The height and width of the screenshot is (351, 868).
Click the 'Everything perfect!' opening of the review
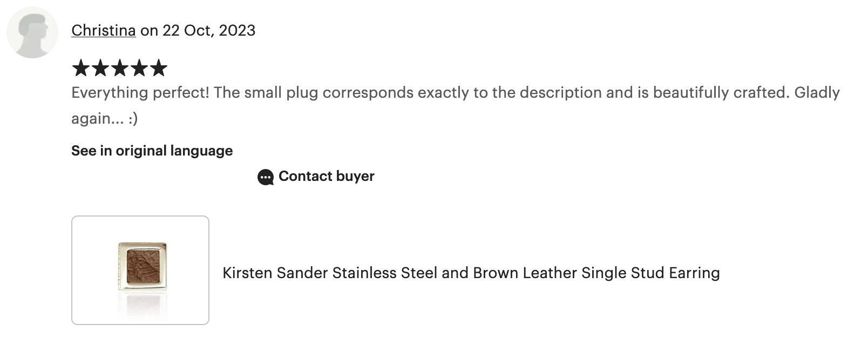pyautogui.click(x=140, y=92)
